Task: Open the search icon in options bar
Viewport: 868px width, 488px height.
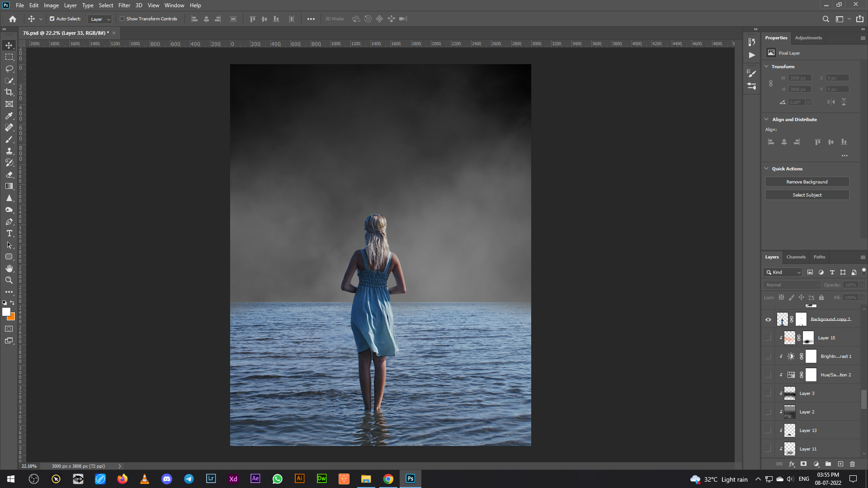Action: [x=826, y=19]
